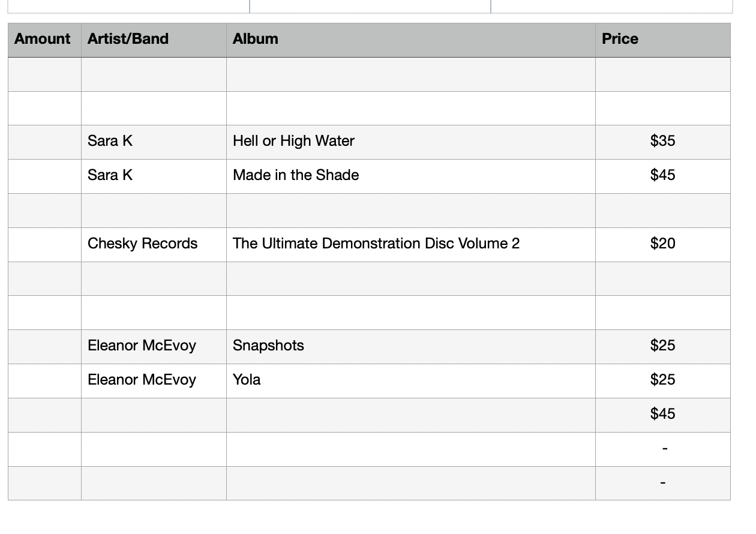Image resolution: width=756 pixels, height=534 pixels.
Task: Select the $35 price cell
Action: tap(663, 142)
